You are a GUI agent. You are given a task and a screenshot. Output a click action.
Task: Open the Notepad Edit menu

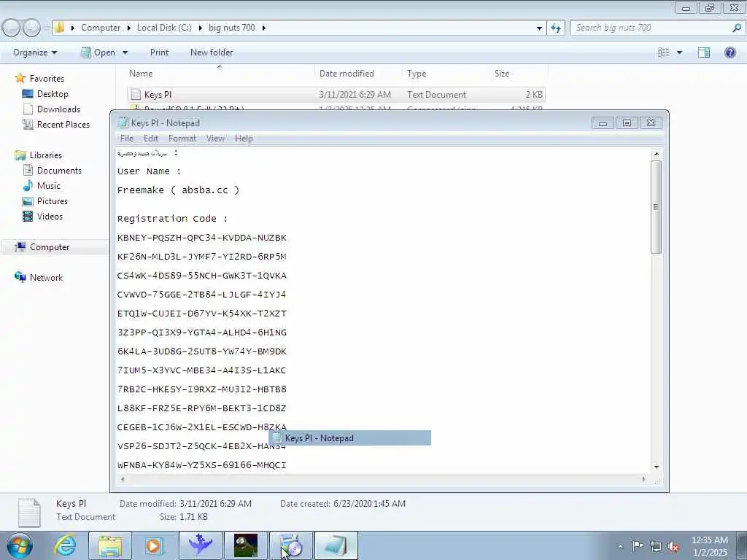click(150, 139)
